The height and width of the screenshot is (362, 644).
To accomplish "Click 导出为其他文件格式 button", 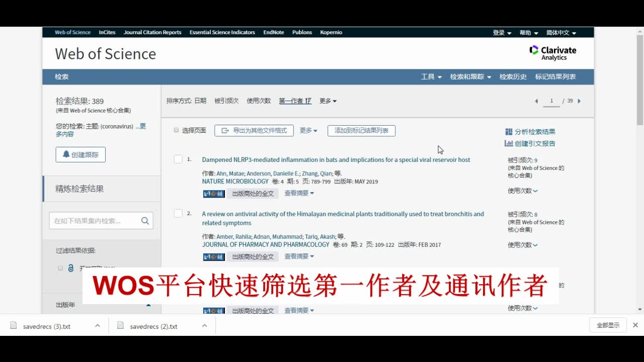I will tap(254, 131).
